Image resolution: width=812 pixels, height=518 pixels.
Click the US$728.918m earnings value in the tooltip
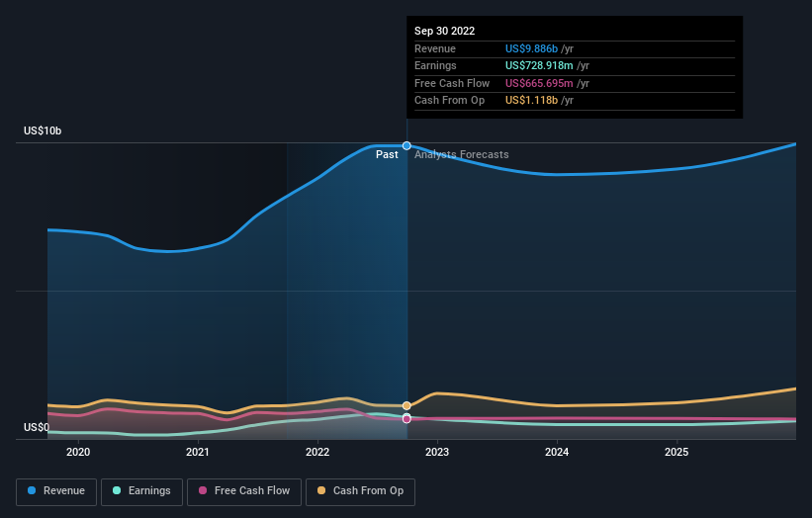tap(539, 65)
